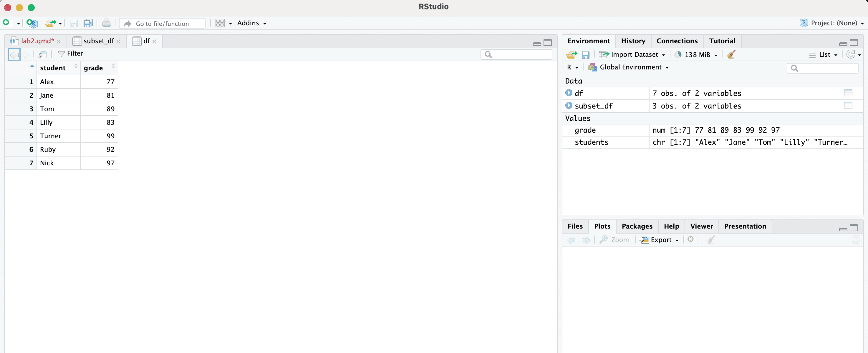868x353 pixels.
Task: Click the save workspace disk icon
Action: (586, 54)
